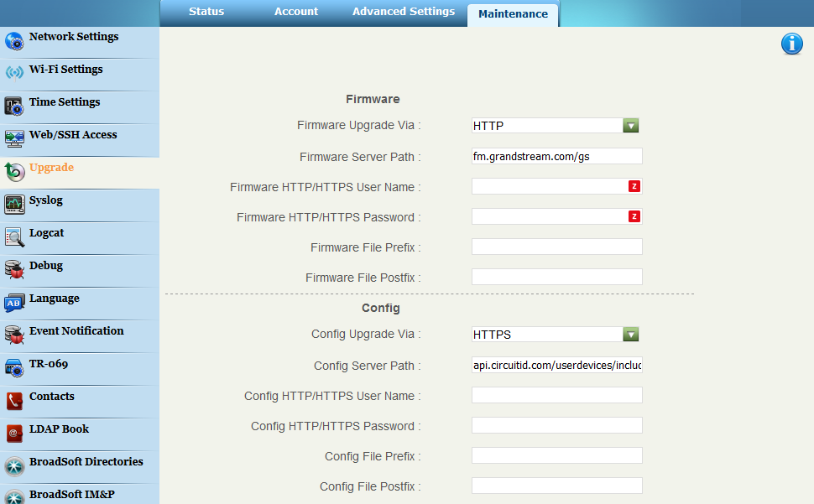Click the "Config Server Path :" label
814x504 pixels.
(x=367, y=366)
